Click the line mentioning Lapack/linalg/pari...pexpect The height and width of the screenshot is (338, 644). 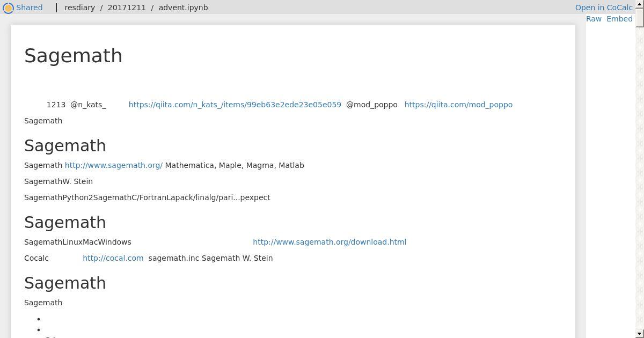(147, 197)
